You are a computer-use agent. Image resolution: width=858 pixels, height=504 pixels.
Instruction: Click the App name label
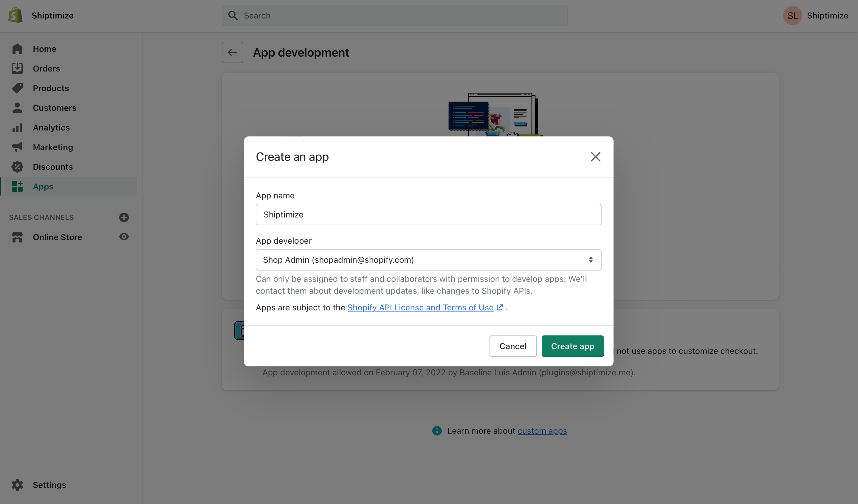pos(275,195)
